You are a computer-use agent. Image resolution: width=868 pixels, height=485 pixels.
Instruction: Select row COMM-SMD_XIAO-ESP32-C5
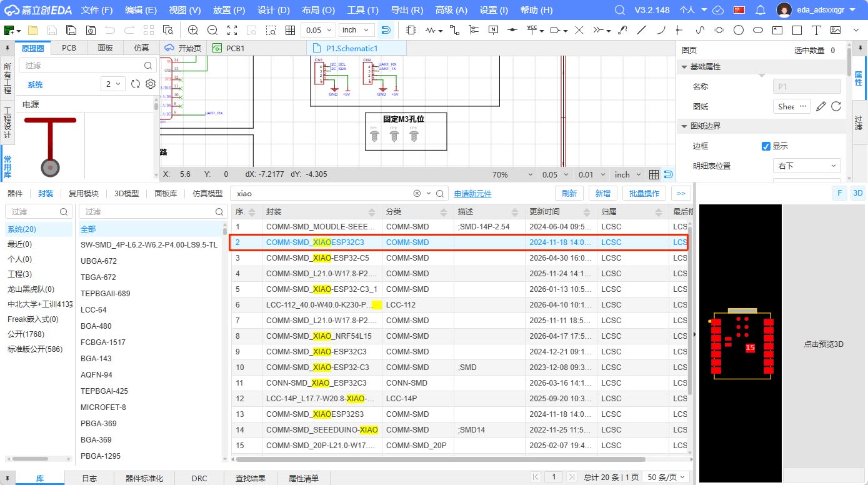459,257
